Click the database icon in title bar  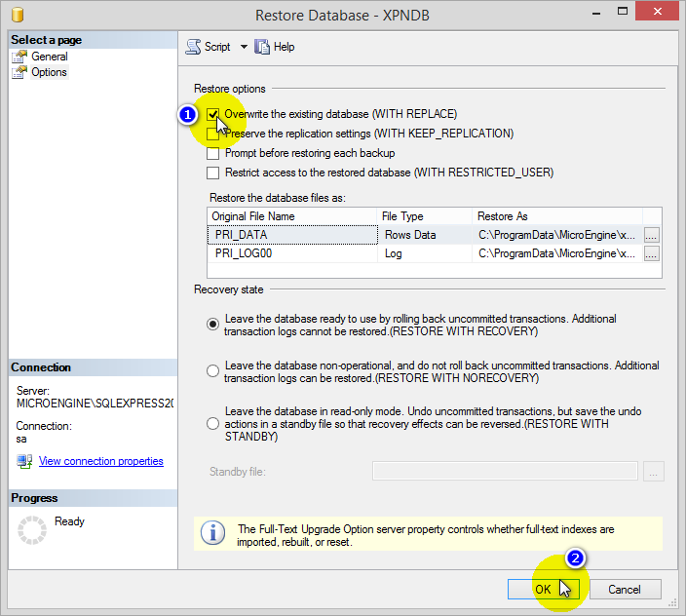coord(17,16)
